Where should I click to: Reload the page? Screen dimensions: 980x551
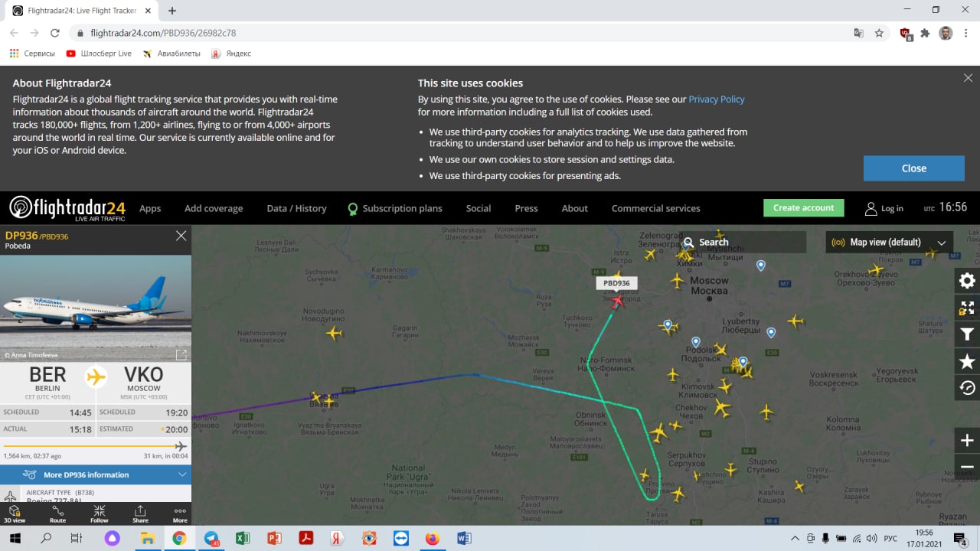click(54, 33)
